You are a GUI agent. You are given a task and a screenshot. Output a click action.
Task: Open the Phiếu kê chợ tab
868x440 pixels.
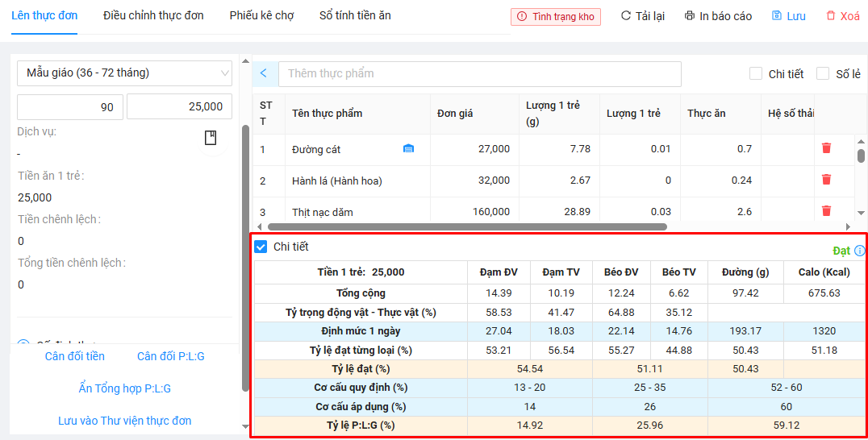click(x=261, y=15)
